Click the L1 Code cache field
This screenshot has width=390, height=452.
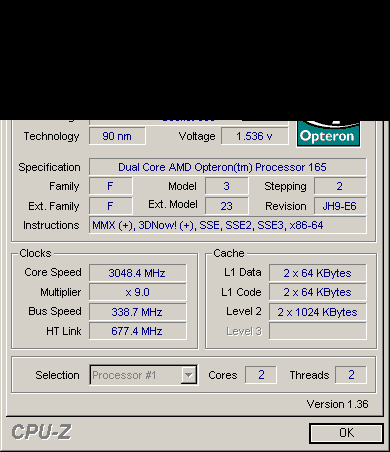click(x=318, y=292)
